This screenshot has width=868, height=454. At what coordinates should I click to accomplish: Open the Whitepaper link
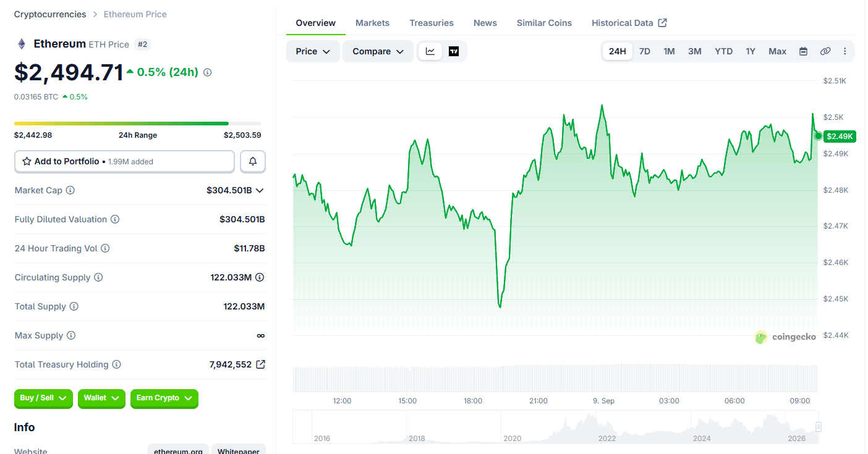pos(239,450)
